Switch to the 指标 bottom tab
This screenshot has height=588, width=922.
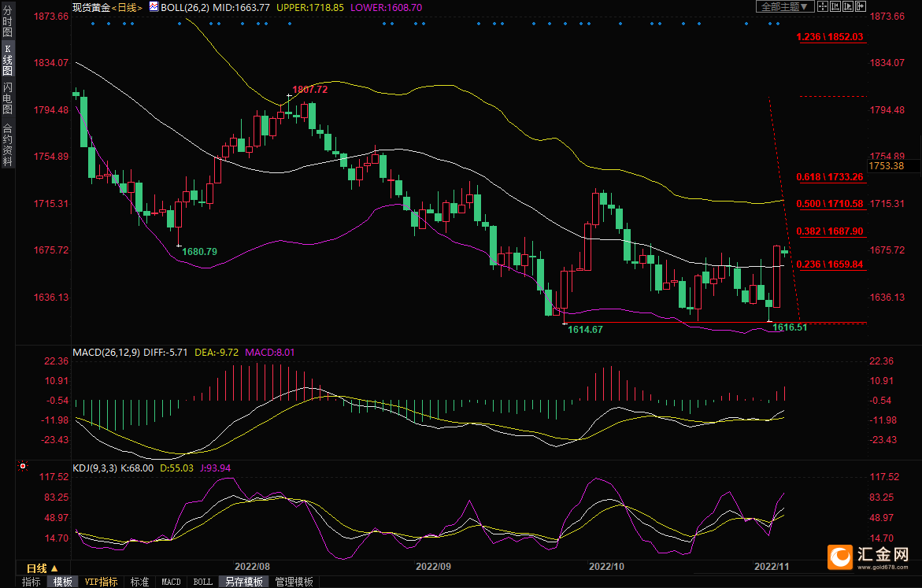[31, 582]
